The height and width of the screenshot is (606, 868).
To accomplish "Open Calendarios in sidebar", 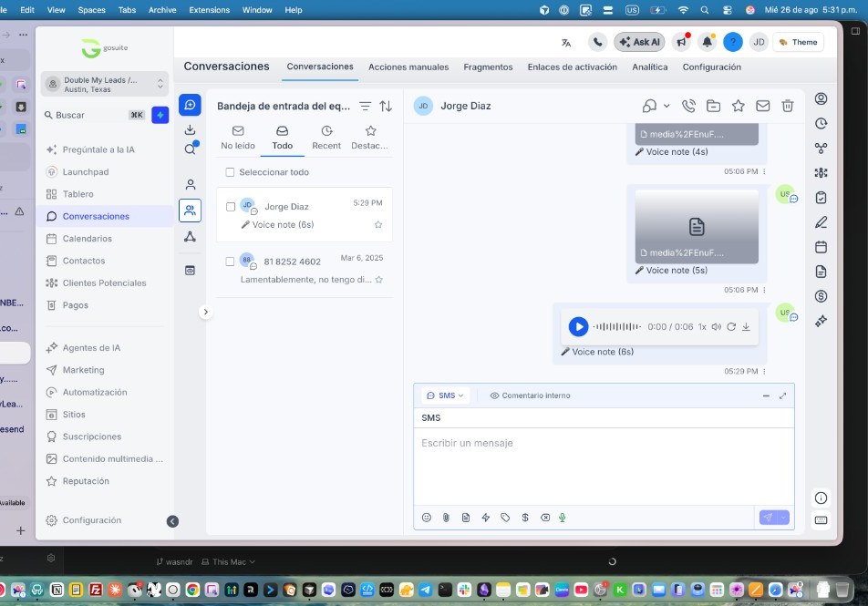I will pos(87,239).
